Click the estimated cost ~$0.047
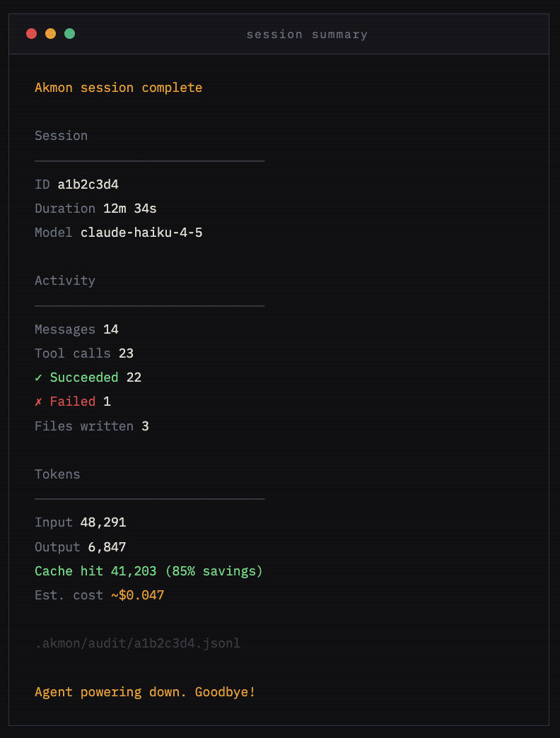Viewport: 560px width, 738px height. point(137,595)
